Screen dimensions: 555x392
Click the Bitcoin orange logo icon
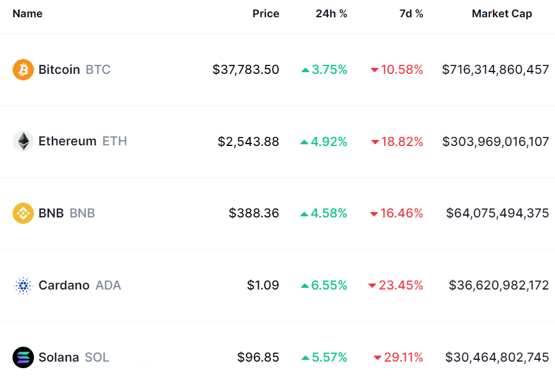[23, 70]
